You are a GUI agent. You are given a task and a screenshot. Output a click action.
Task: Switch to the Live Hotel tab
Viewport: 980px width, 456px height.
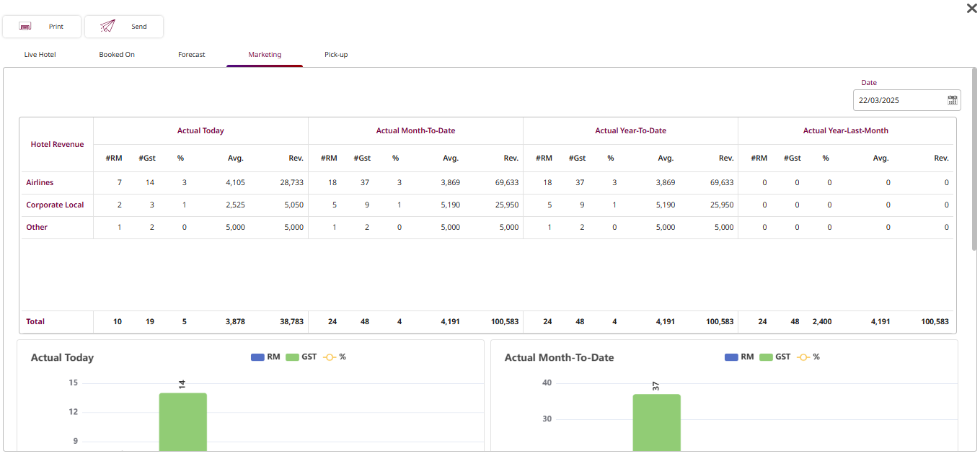coord(40,55)
